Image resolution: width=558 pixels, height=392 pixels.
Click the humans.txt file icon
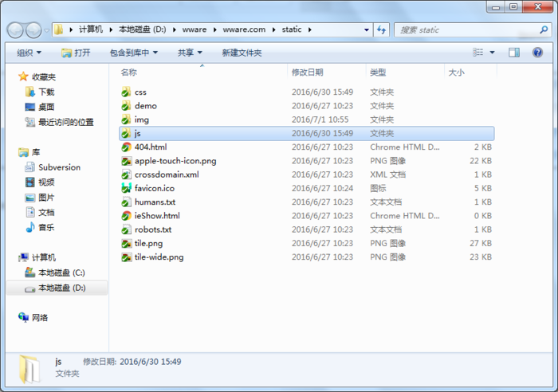tap(126, 202)
